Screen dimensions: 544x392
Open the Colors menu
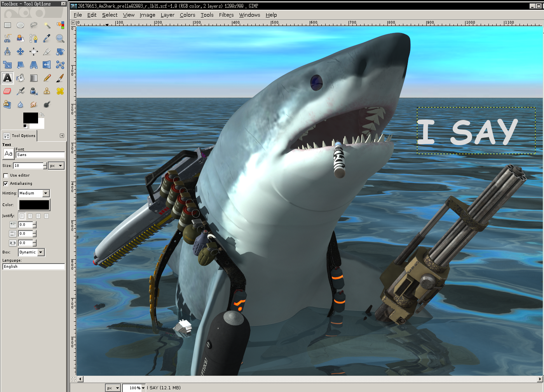(x=187, y=15)
